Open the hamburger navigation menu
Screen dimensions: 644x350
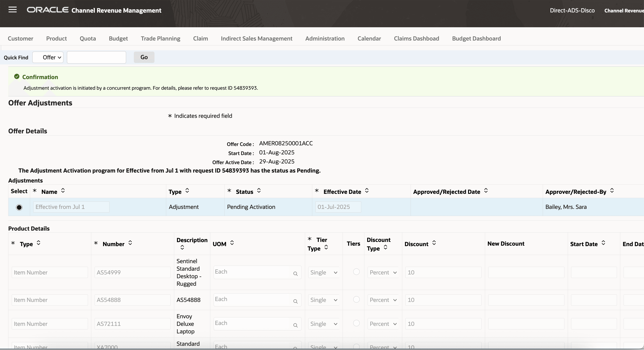coord(12,10)
